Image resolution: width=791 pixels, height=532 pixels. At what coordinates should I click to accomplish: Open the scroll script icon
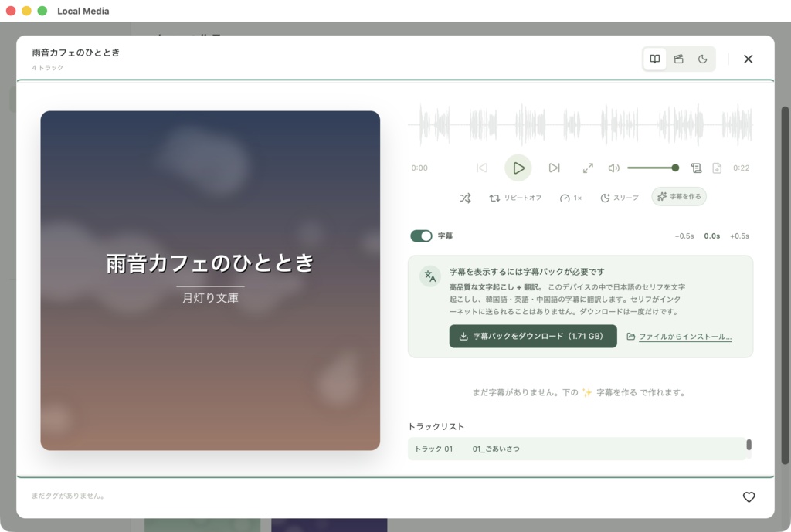pos(696,168)
